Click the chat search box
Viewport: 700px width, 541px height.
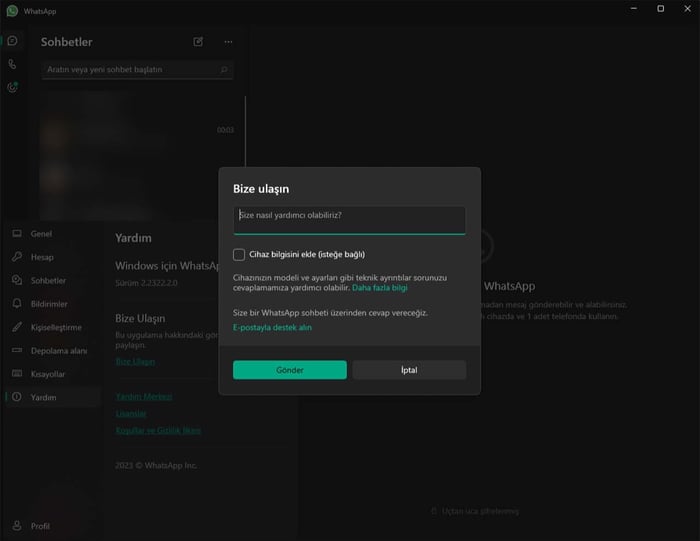click(137, 70)
